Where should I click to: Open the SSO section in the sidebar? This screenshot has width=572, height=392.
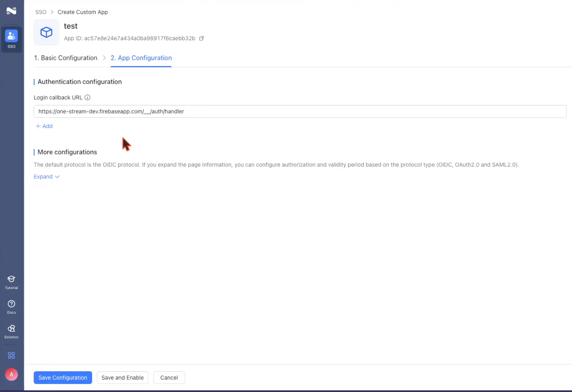[x=11, y=39]
